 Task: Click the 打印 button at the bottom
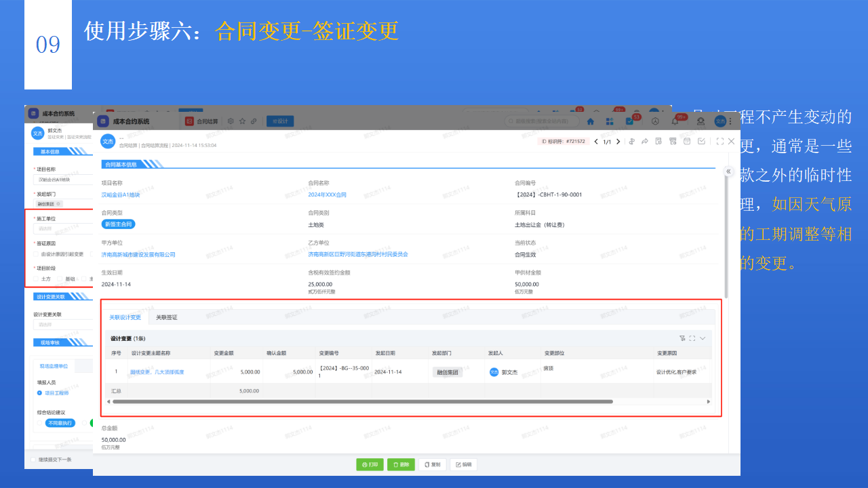[x=370, y=464]
